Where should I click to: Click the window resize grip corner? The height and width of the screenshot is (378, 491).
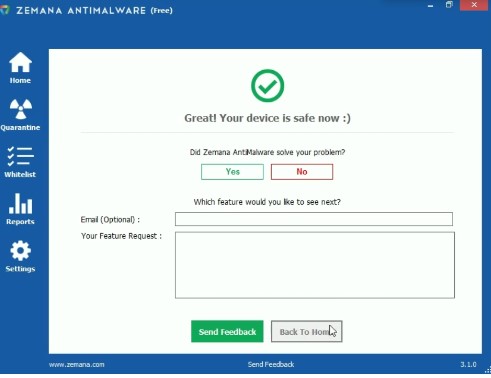488,370
